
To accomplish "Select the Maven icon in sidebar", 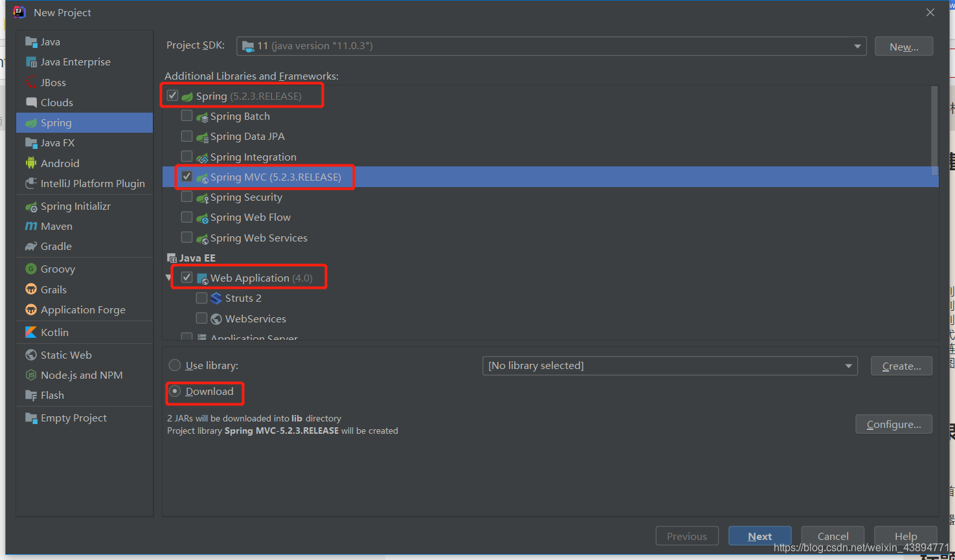I will [x=31, y=226].
